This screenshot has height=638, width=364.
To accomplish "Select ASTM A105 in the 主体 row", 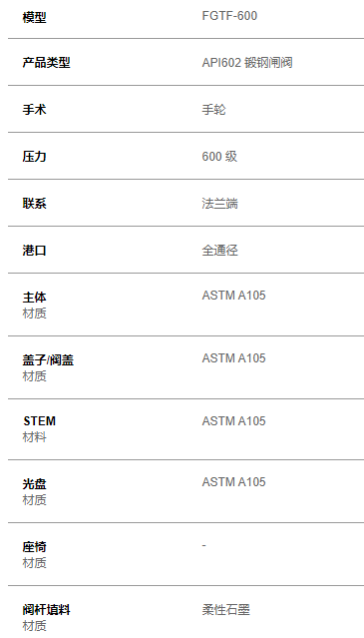I will point(233,295).
